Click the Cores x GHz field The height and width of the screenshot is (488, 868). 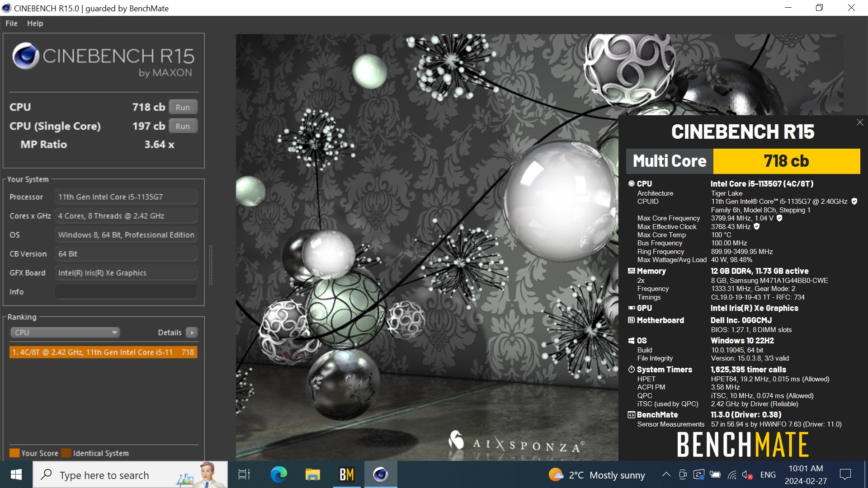tap(126, 216)
